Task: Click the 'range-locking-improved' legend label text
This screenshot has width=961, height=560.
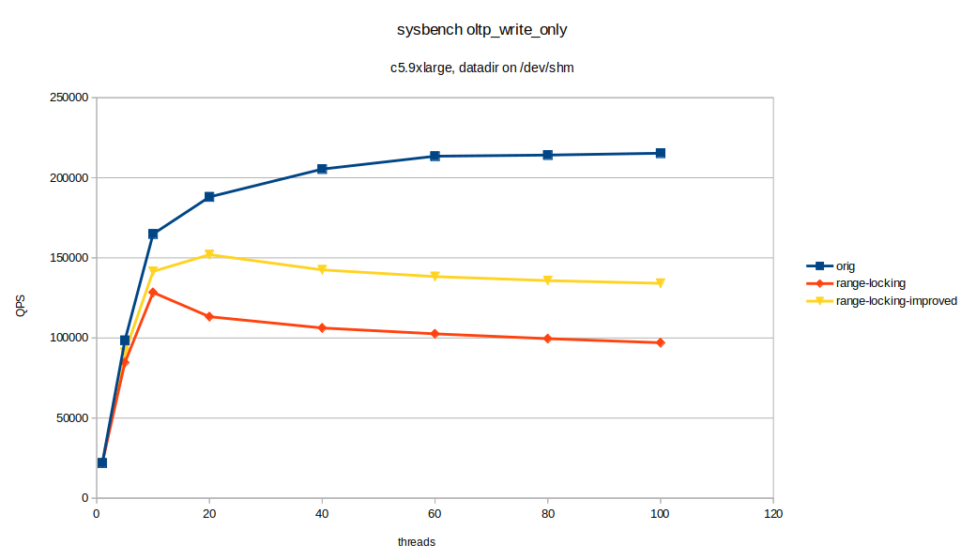Action: [x=895, y=301]
